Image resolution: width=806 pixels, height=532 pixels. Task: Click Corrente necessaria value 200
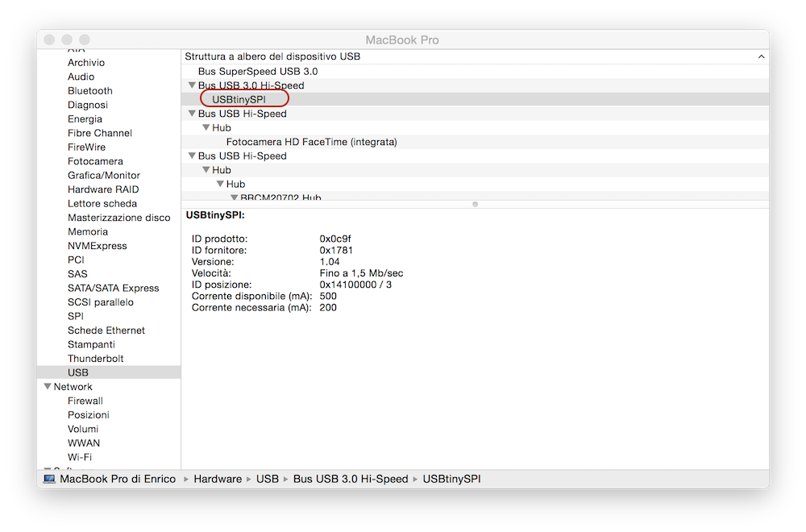pyautogui.click(x=328, y=307)
